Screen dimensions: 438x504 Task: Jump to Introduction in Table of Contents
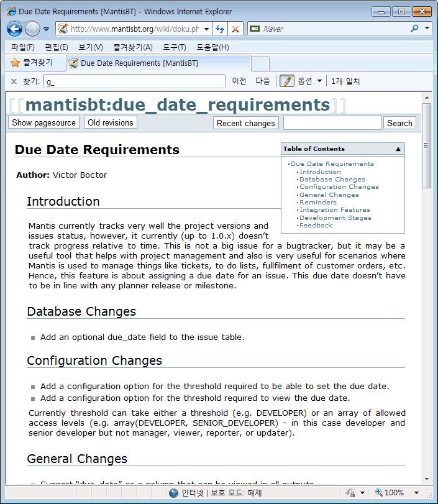point(320,172)
